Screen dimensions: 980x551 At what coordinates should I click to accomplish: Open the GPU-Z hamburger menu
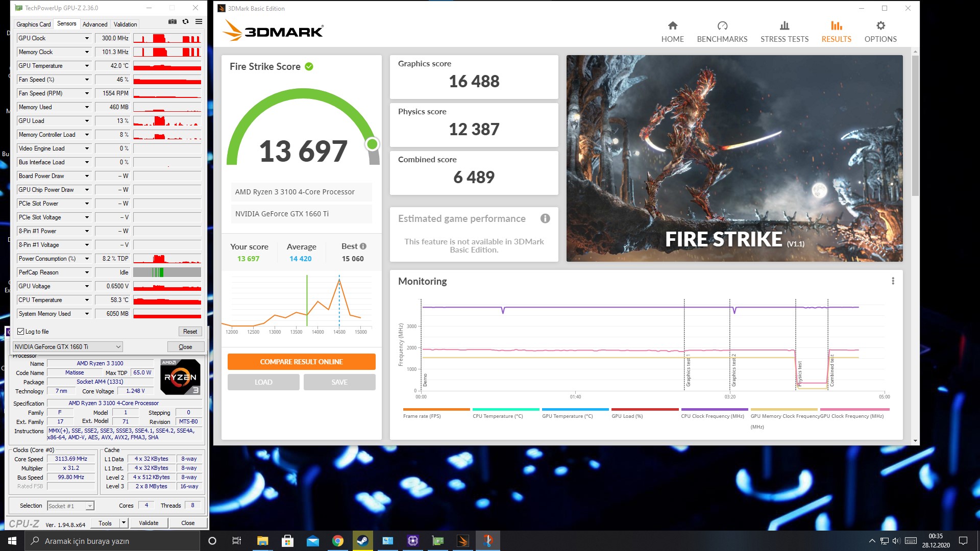point(199,21)
